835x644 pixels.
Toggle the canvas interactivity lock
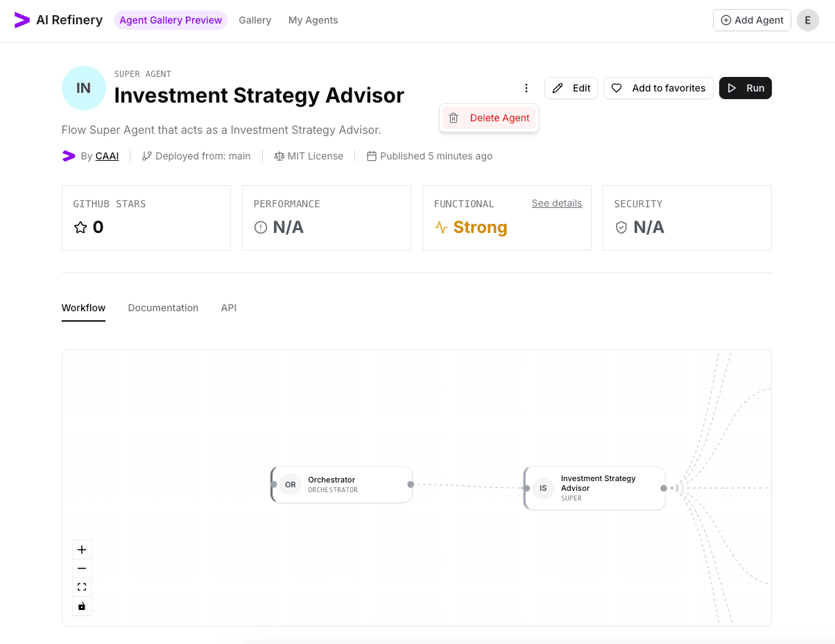(x=81, y=605)
